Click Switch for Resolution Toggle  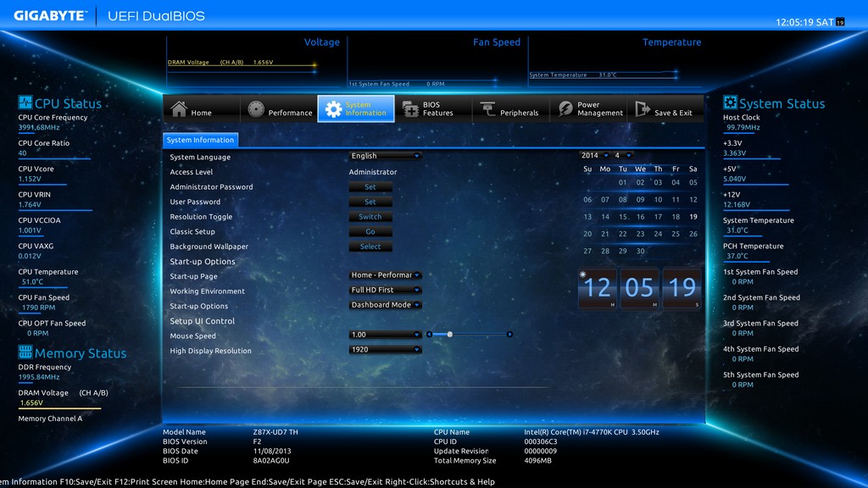370,217
